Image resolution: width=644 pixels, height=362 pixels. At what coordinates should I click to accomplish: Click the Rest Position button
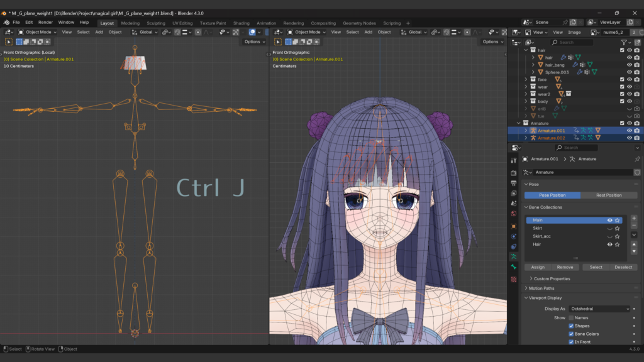[x=609, y=195]
